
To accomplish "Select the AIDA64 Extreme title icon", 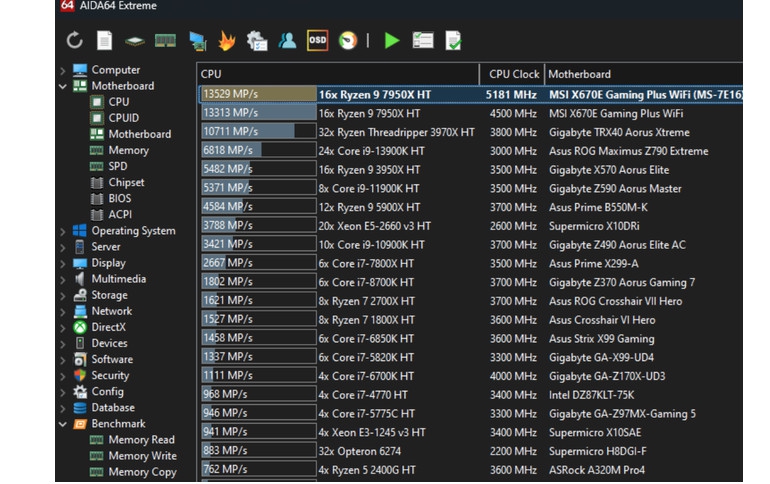I will point(67,5).
